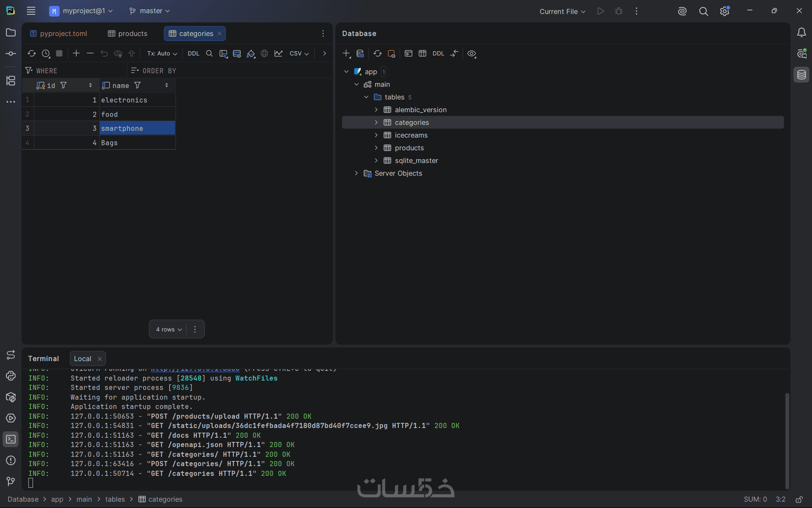Open editor tabs more options menu
Screen dimensions: 812x508
coord(323,33)
